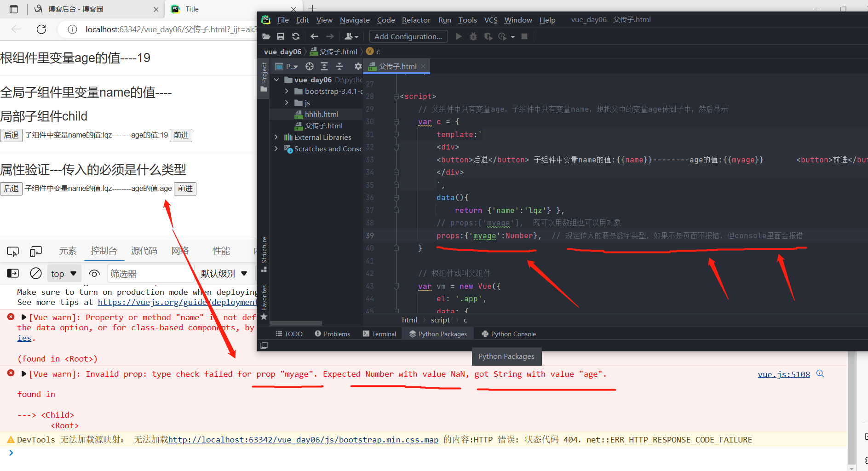Viewport: 868px width, 471px height.
Task: Click the browser Back arrow
Action: tap(16, 29)
